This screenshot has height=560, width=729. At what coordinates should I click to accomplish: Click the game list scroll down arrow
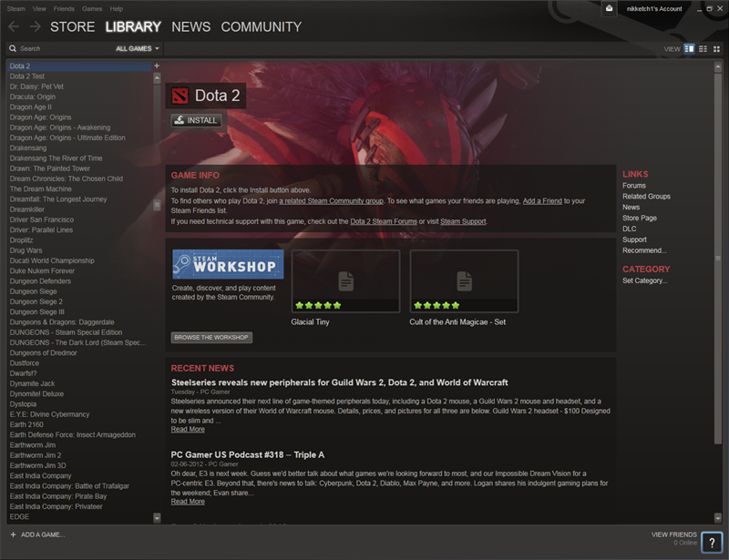point(157,517)
